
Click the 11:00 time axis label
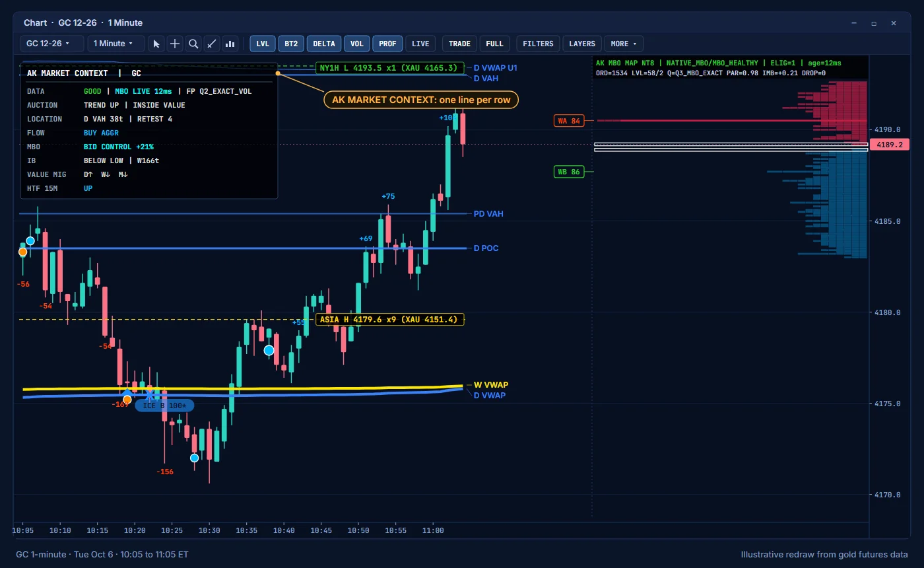(433, 530)
